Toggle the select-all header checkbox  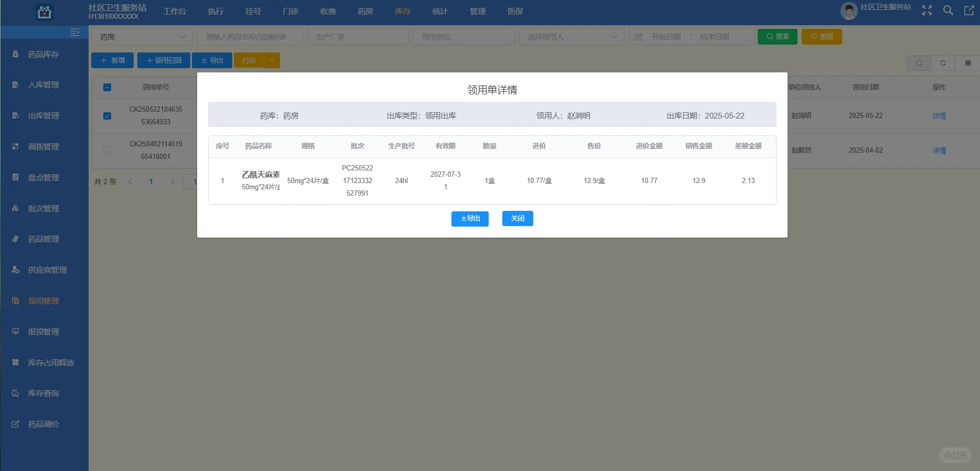click(x=107, y=87)
